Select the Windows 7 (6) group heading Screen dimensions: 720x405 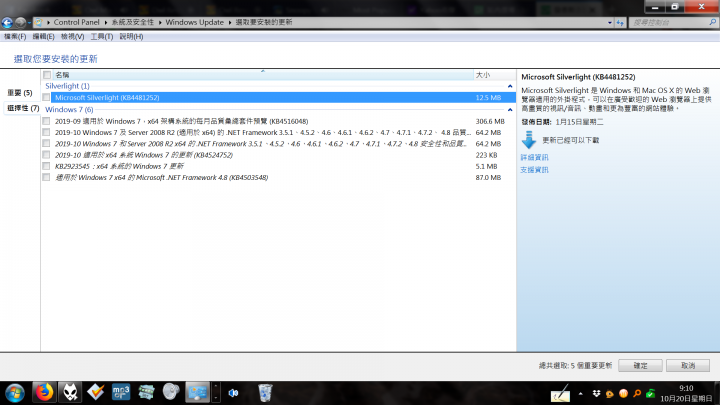tap(69, 109)
